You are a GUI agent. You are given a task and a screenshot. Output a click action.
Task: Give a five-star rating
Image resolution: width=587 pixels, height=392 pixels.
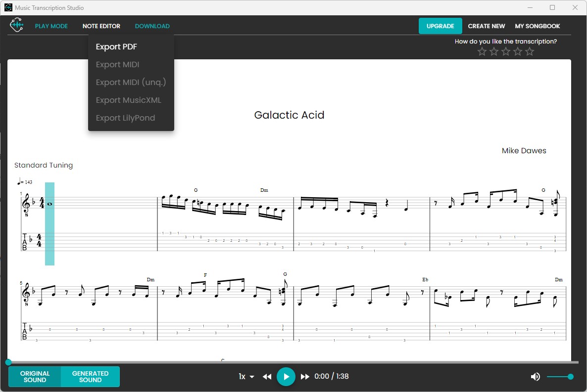[530, 51]
